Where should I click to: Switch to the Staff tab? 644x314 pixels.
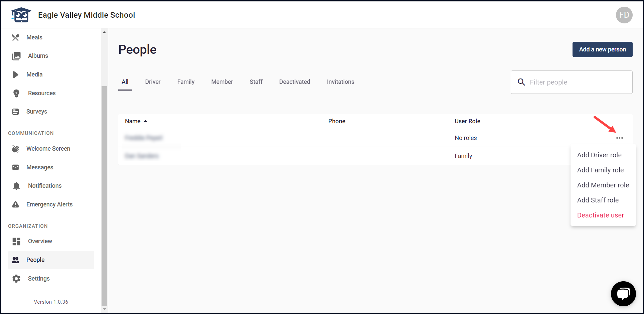coord(256,82)
